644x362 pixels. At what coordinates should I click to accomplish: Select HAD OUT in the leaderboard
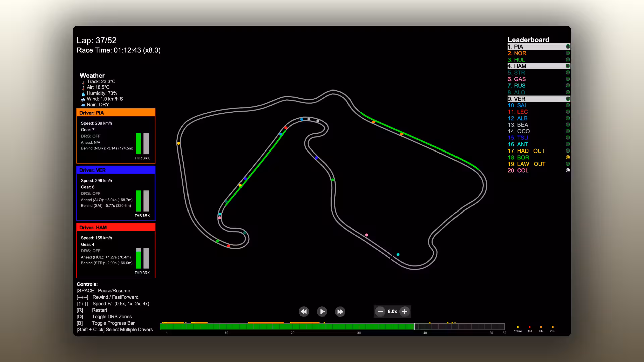(x=539, y=151)
